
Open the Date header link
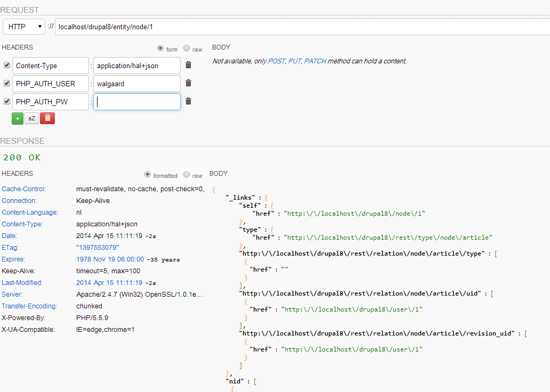tap(10, 236)
